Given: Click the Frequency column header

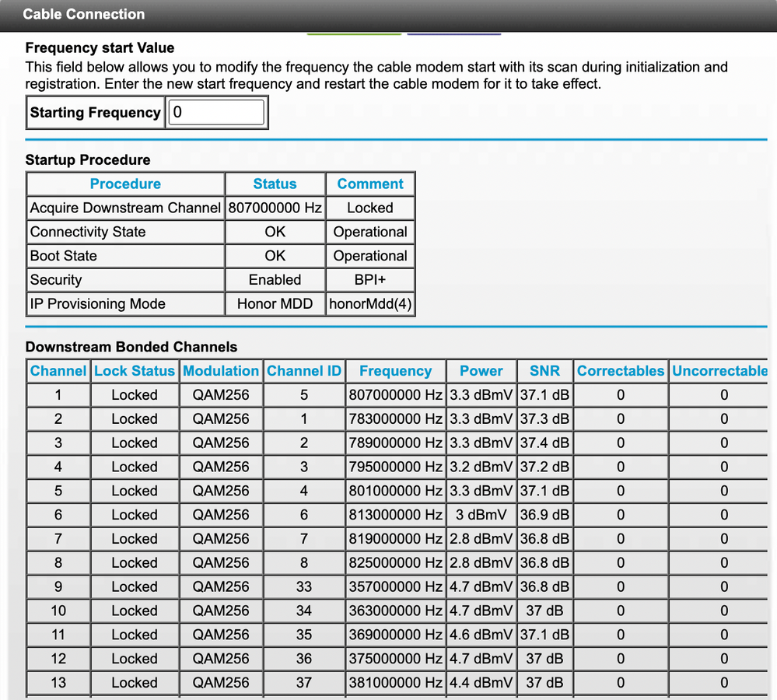Looking at the screenshot, I should [395, 372].
